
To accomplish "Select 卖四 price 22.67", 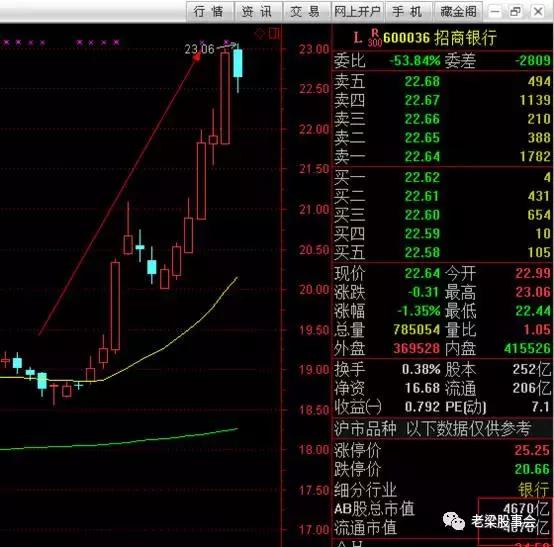I will pyautogui.click(x=422, y=100).
